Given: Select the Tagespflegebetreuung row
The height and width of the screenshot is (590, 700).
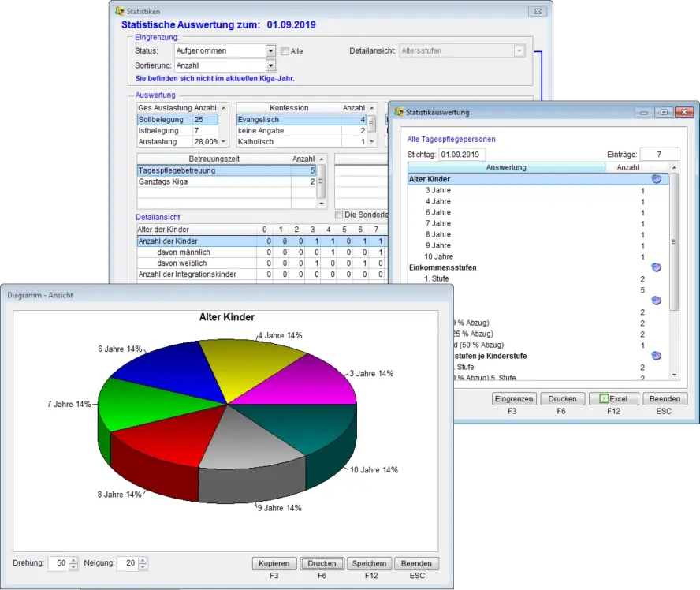Looking at the screenshot, I should [225, 170].
